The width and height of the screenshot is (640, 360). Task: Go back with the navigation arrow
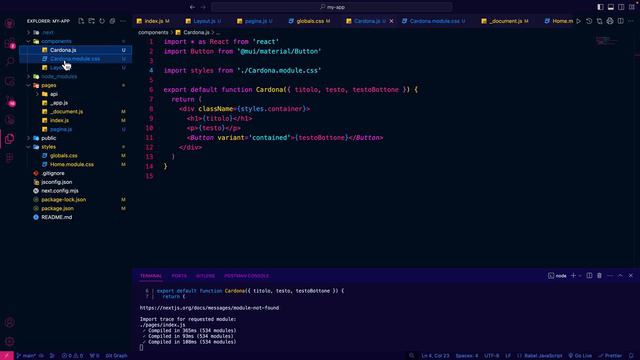pyautogui.click(x=192, y=7)
